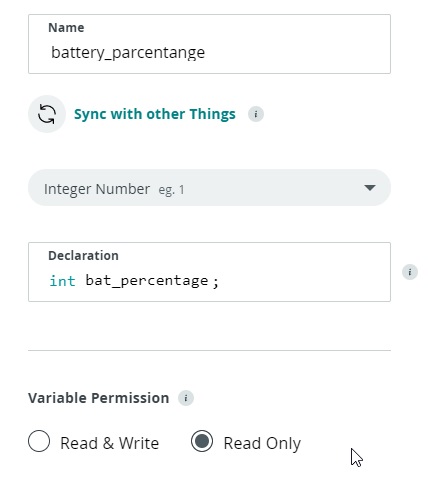Click the semicolon ending the declaration

[x=216, y=282]
